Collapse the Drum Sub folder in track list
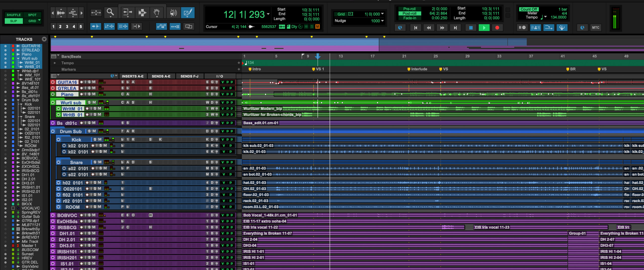This screenshot has width=644, height=270. point(18,100)
